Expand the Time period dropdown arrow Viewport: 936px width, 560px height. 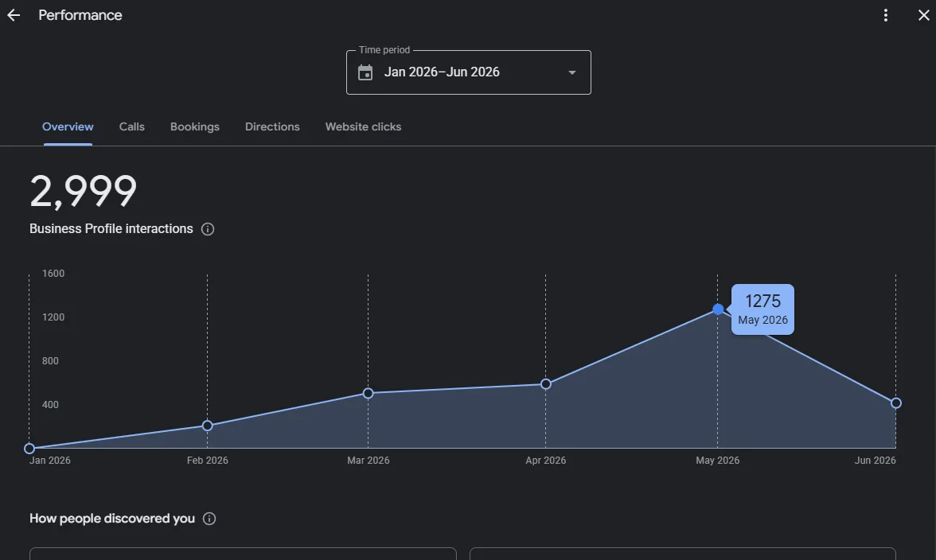click(x=571, y=72)
